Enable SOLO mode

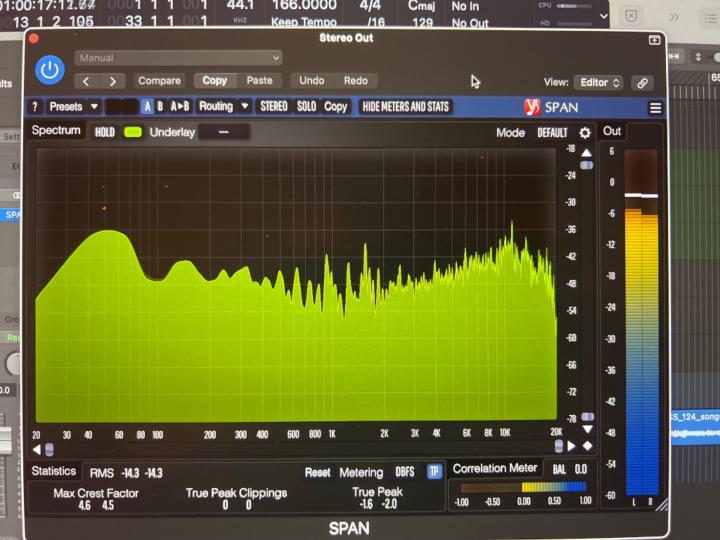tap(306, 107)
